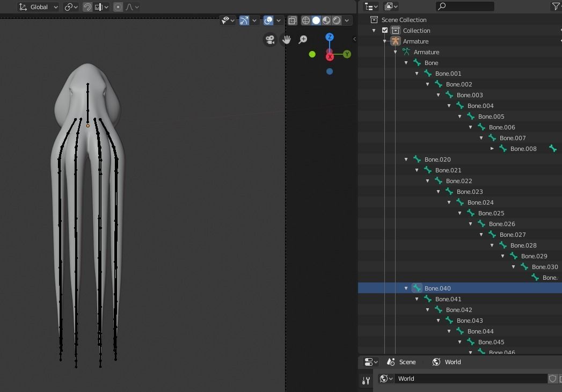Click the Bone.003 bone icon

pos(449,95)
